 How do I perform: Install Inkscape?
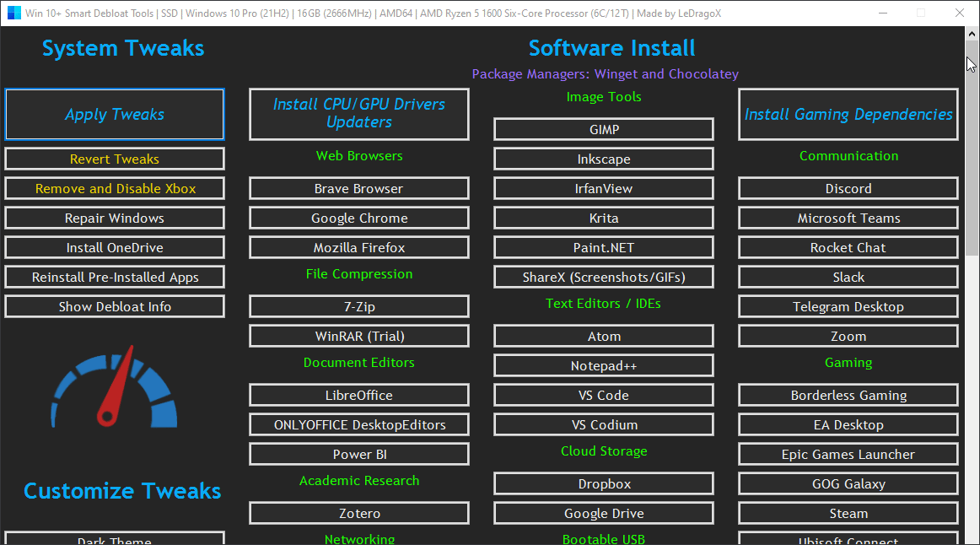[x=604, y=159]
